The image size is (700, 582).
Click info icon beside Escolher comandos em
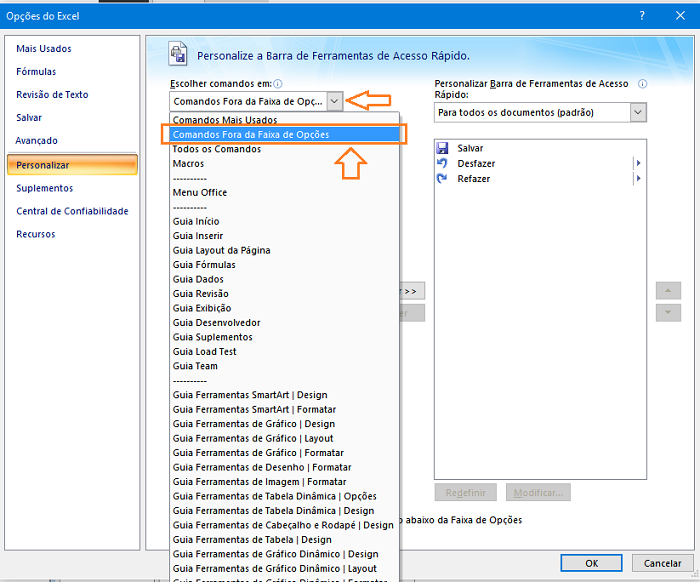click(x=278, y=85)
